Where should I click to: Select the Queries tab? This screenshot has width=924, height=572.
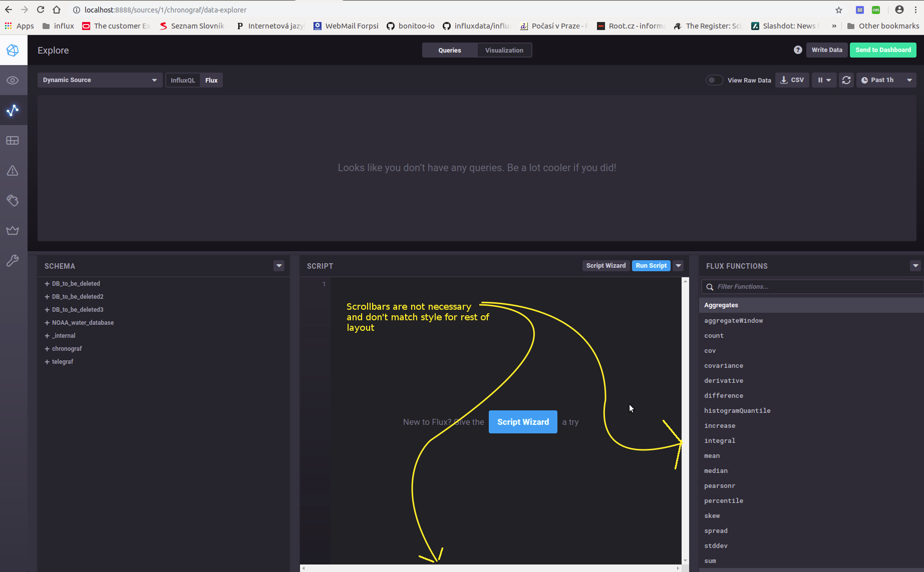coord(449,50)
